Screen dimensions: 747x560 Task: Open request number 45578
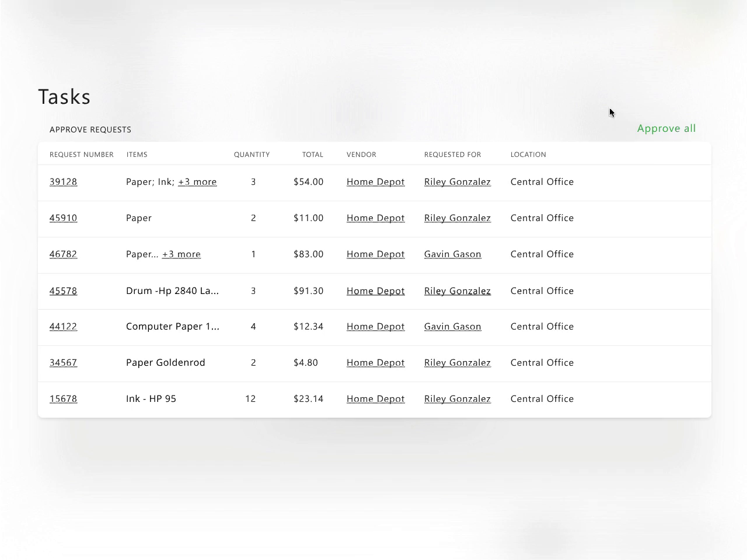63,290
